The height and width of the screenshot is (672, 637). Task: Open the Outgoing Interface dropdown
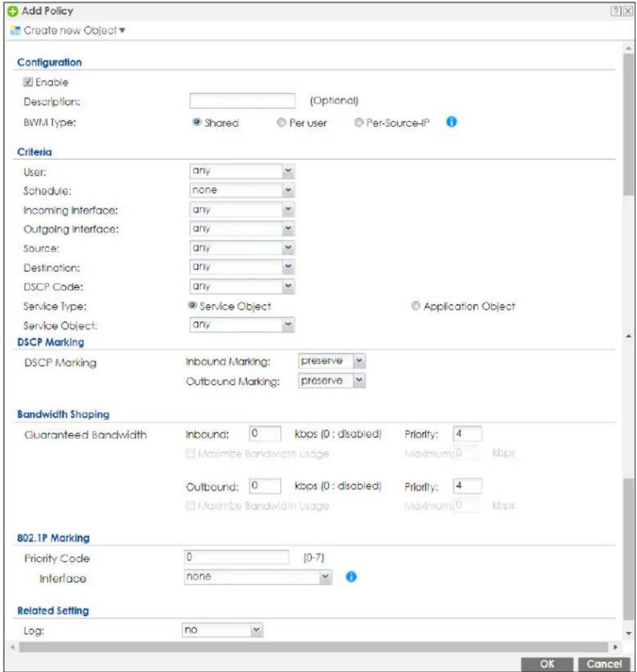tap(242, 229)
